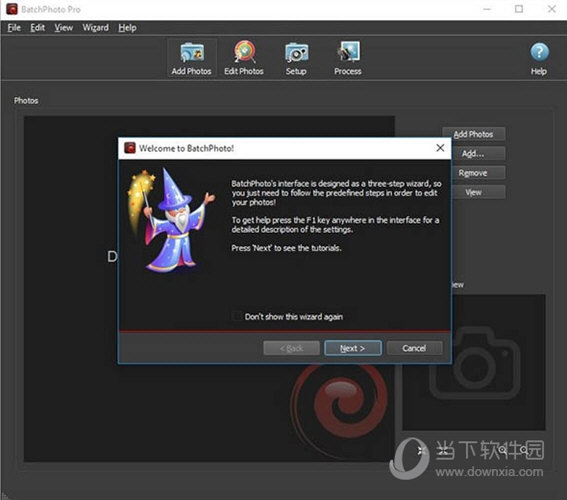Click the blue Help question mark icon

(x=539, y=52)
